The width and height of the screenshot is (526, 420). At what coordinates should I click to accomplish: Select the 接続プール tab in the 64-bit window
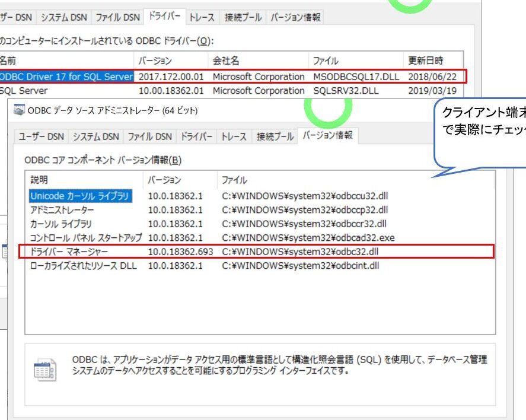point(275,136)
